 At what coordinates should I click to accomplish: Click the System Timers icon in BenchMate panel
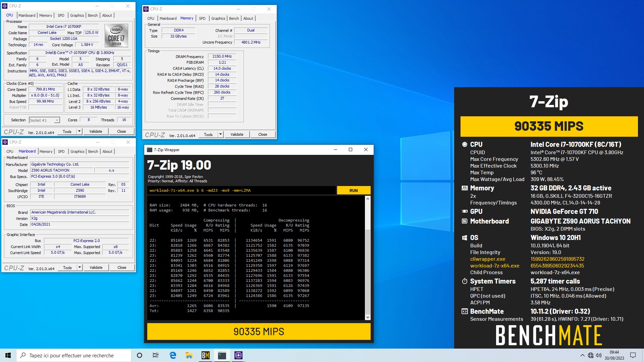(465, 281)
